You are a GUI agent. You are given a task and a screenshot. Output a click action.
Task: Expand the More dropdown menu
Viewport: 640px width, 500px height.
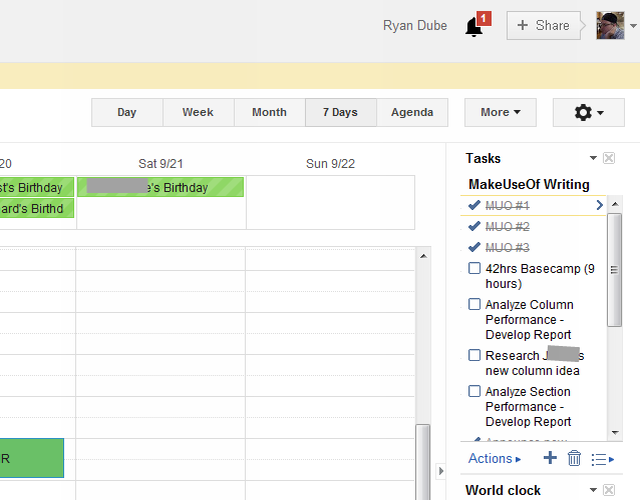click(x=500, y=113)
